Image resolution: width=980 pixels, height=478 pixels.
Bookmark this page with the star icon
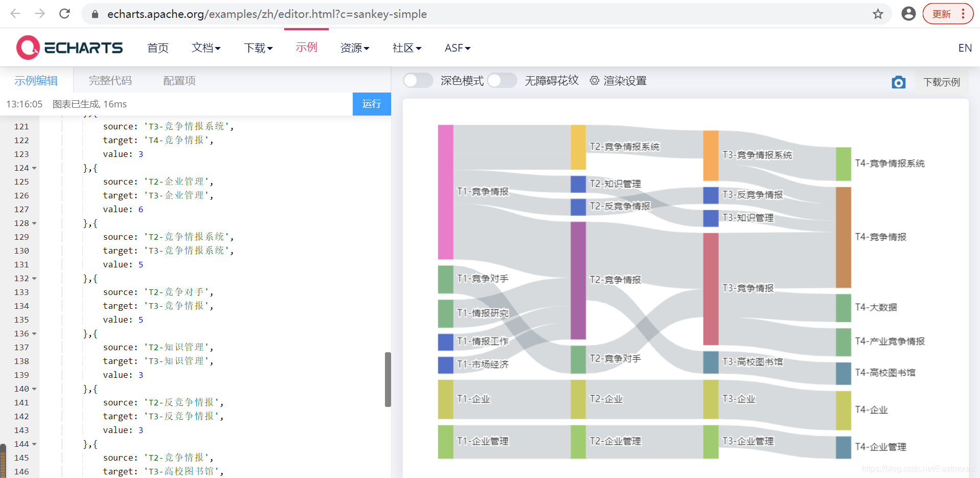[x=878, y=14]
